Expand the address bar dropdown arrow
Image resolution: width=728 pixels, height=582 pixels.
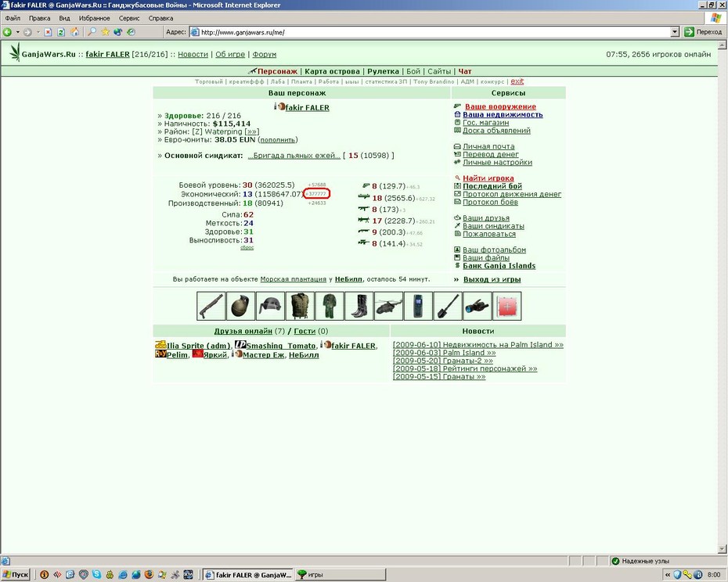pyautogui.click(x=675, y=32)
